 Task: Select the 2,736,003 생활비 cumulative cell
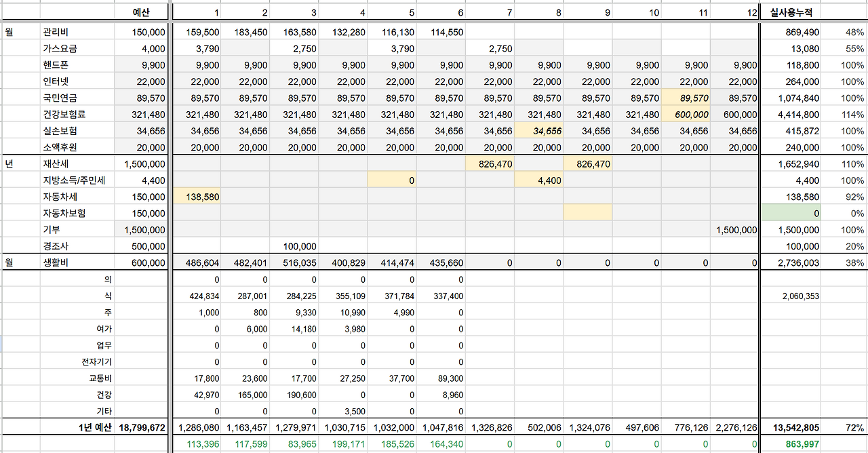tap(791, 262)
